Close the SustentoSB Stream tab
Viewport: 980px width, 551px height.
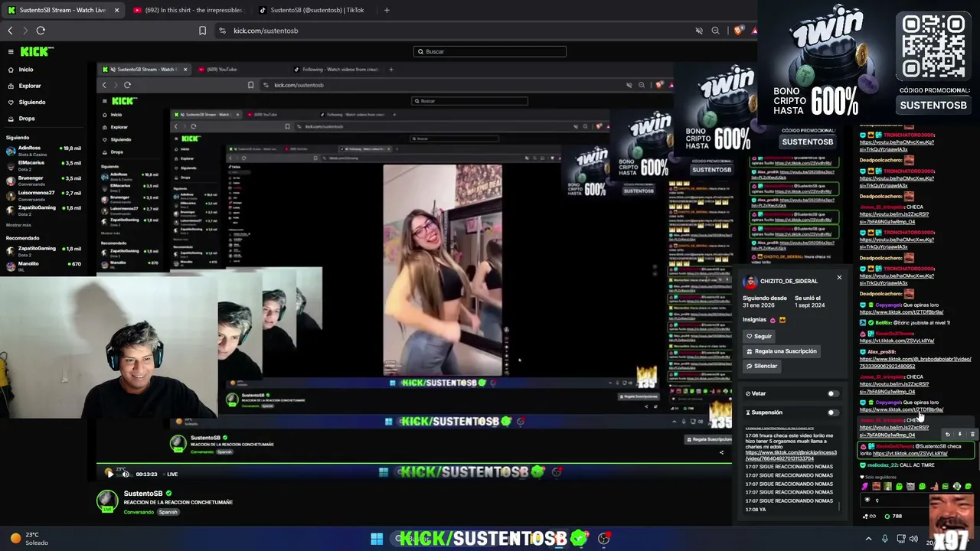[x=116, y=10]
